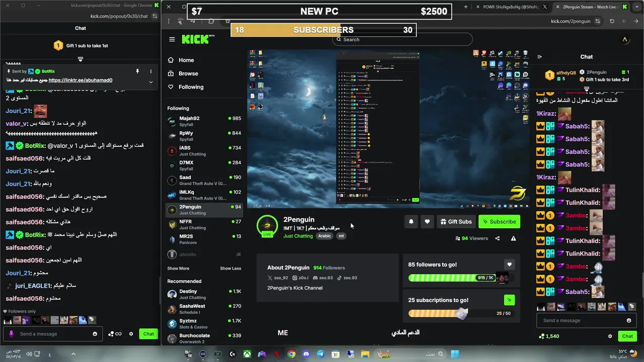Open zeo_92 X profile link
Image resolution: width=644 pixels, height=362 pixels.
[x=278, y=278]
